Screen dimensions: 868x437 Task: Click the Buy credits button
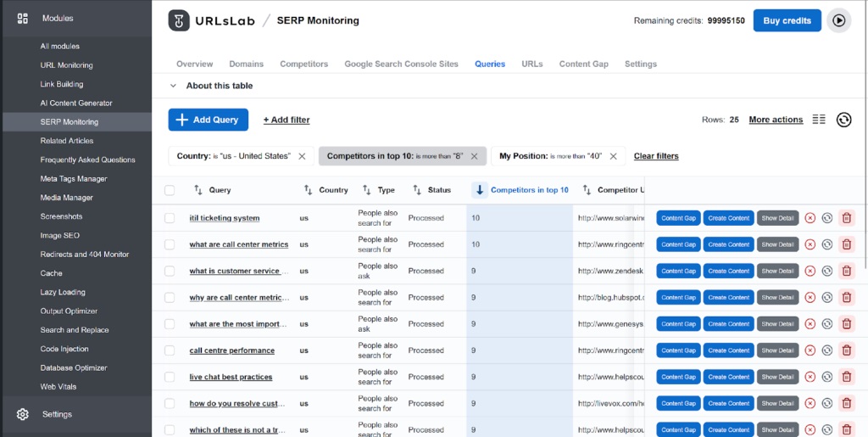(x=787, y=20)
